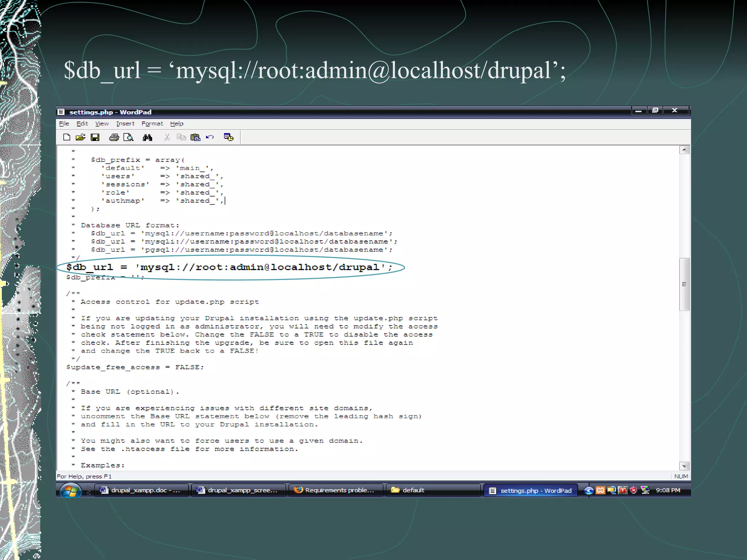Open Print Preview from the toolbar
Viewport: 747px width, 560px height.
point(128,137)
